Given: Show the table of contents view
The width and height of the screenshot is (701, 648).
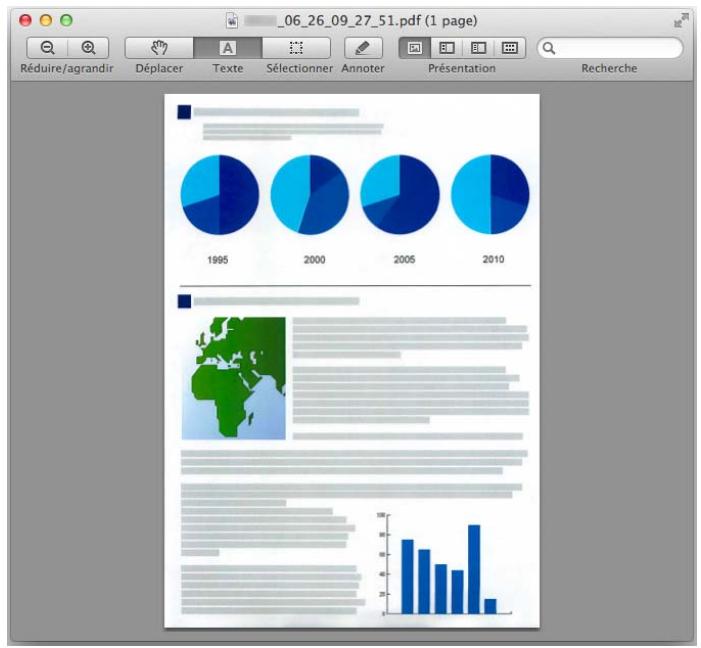Looking at the screenshot, I should (478, 47).
